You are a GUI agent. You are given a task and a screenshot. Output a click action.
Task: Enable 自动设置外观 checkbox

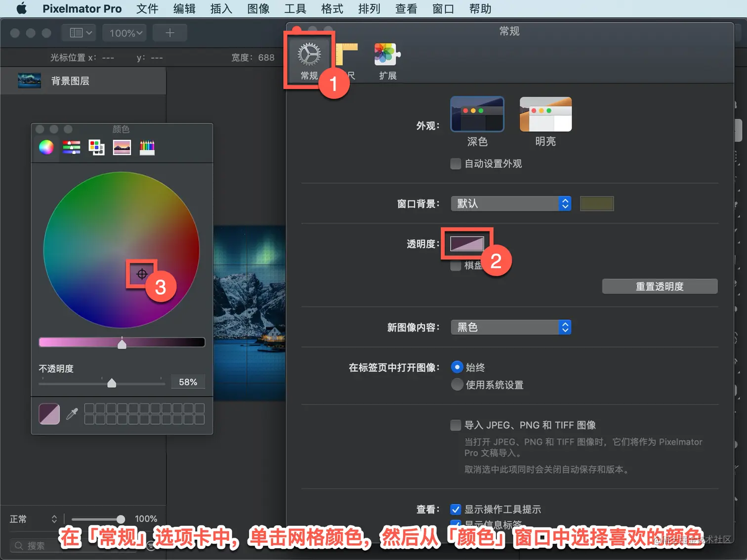456,164
